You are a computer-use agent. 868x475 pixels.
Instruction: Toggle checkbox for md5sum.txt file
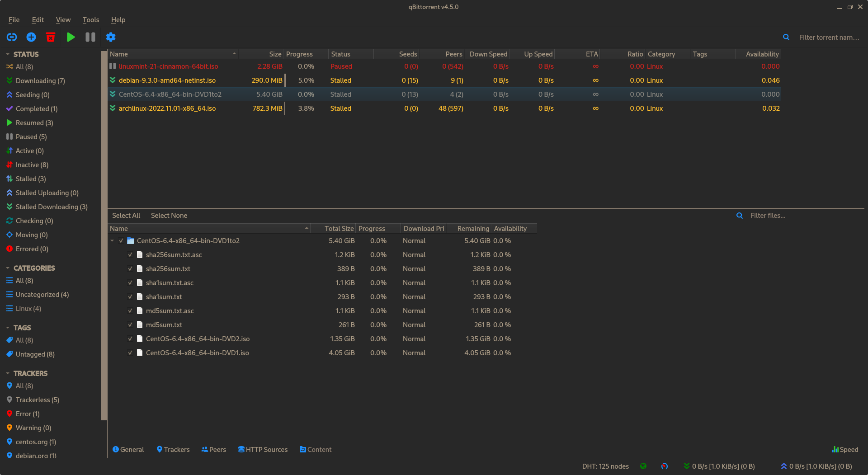(130, 325)
